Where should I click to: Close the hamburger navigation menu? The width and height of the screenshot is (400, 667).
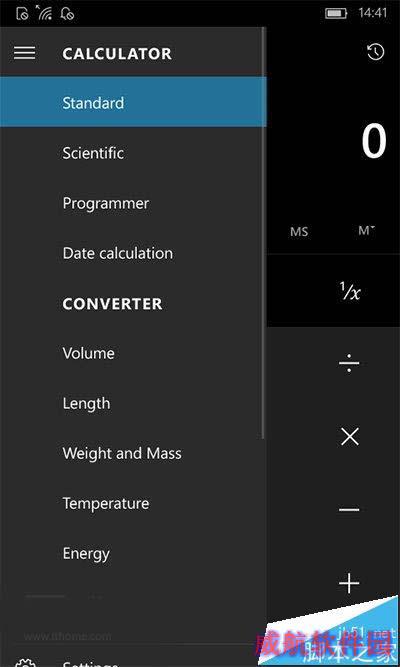pyautogui.click(x=25, y=53)
